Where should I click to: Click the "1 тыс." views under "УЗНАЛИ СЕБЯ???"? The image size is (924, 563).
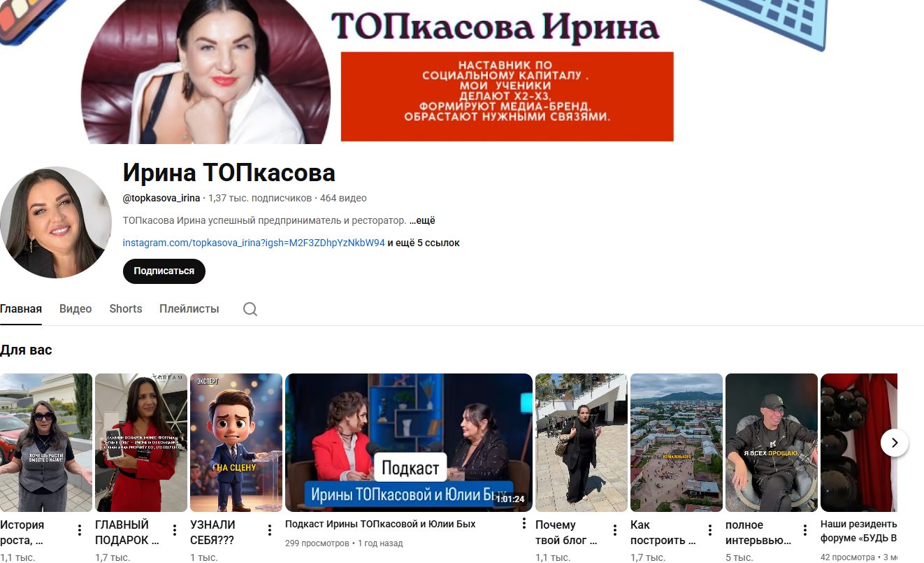pyautogui.click(x=204, y=557)
